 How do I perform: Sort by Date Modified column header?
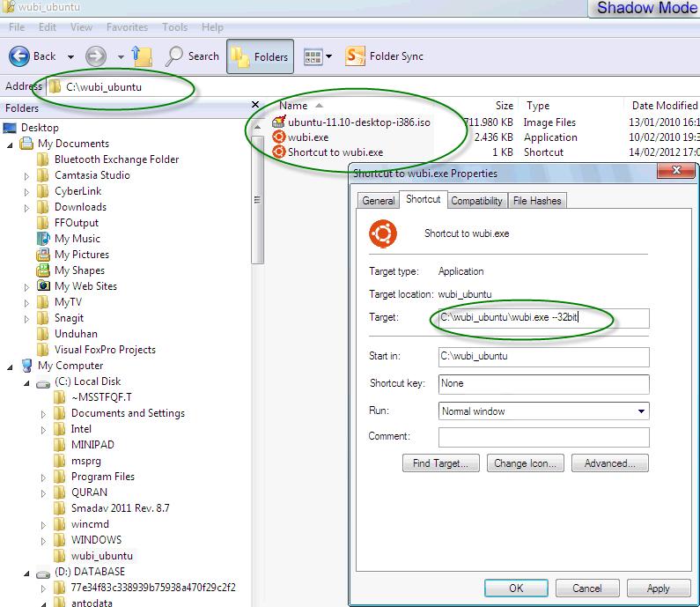click(664, 106)
